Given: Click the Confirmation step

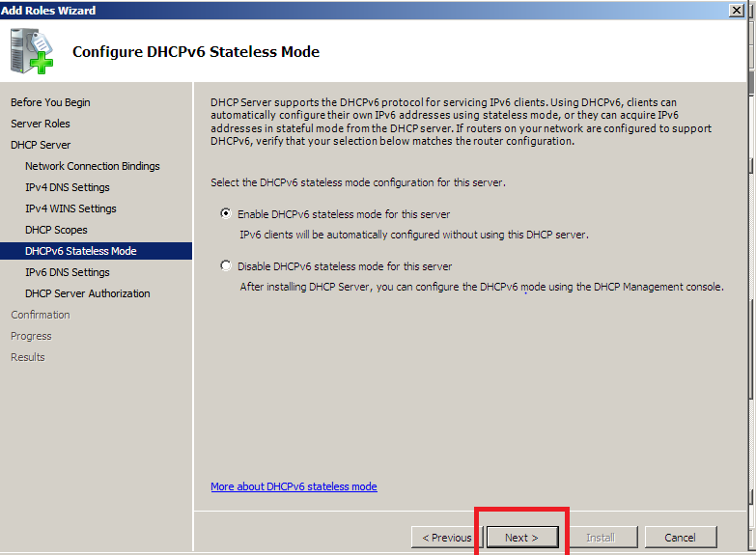Looking at the screenshot, I should click(x=40, y=315).
